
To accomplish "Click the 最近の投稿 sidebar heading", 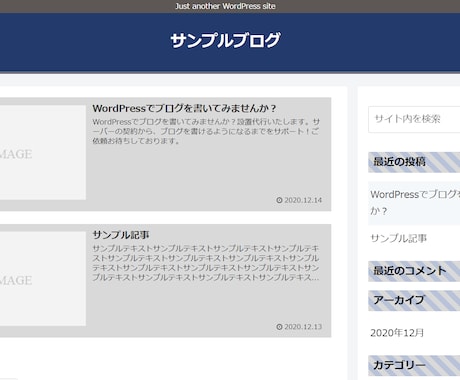I will (414, 162).
